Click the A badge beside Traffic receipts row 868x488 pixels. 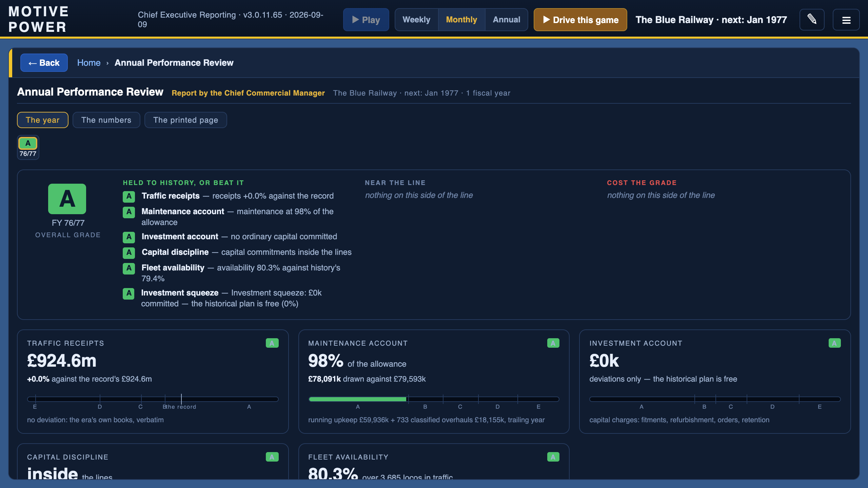(x=129, y=196)
